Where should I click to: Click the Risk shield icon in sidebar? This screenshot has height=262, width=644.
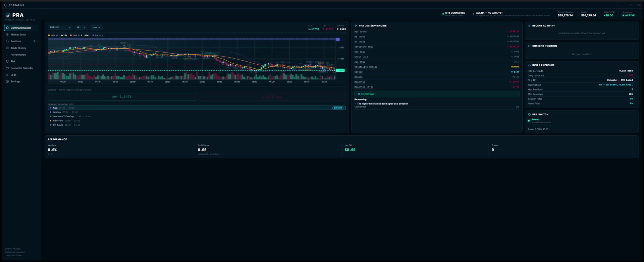[7, 61]
